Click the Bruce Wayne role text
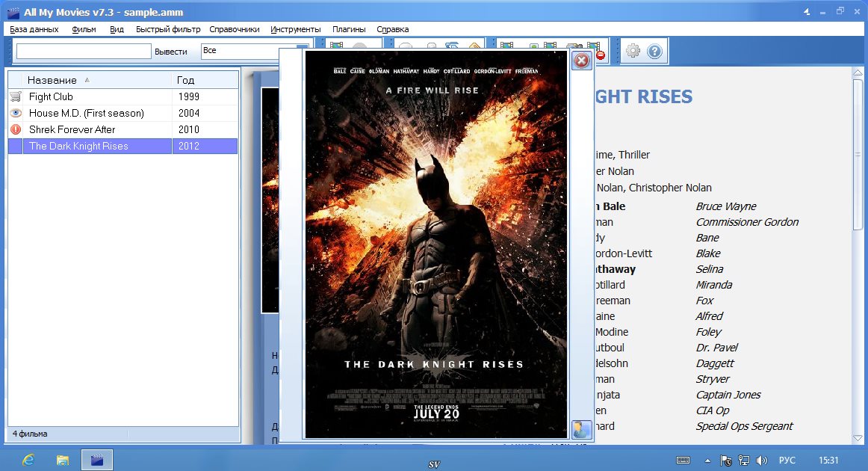Screen dimensions: 868x471 [726, 206]
